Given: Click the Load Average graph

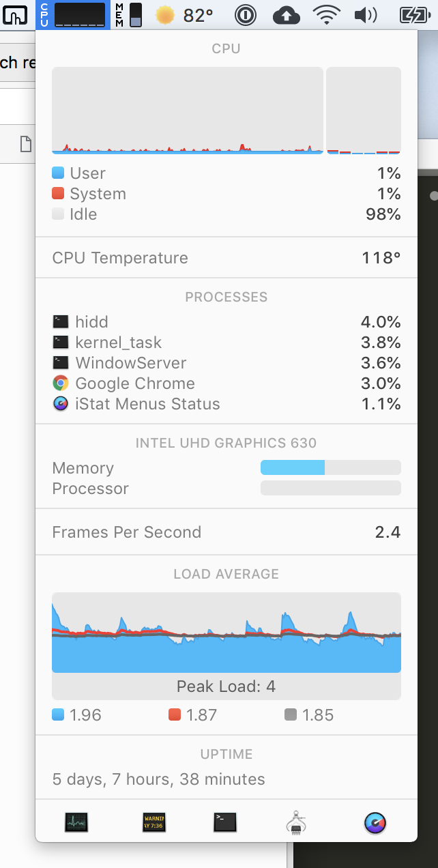Looking at the screenshot, I should 227,633.
